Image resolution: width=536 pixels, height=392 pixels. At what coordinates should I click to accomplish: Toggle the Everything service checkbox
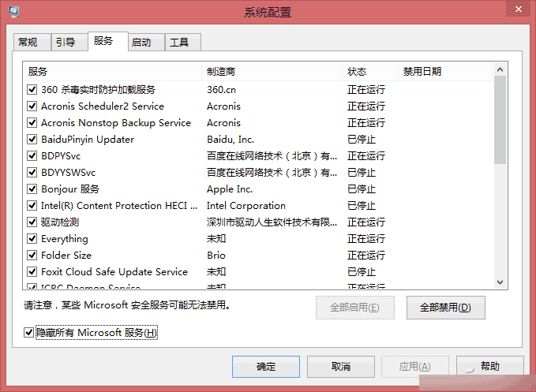tap(32, 239)
